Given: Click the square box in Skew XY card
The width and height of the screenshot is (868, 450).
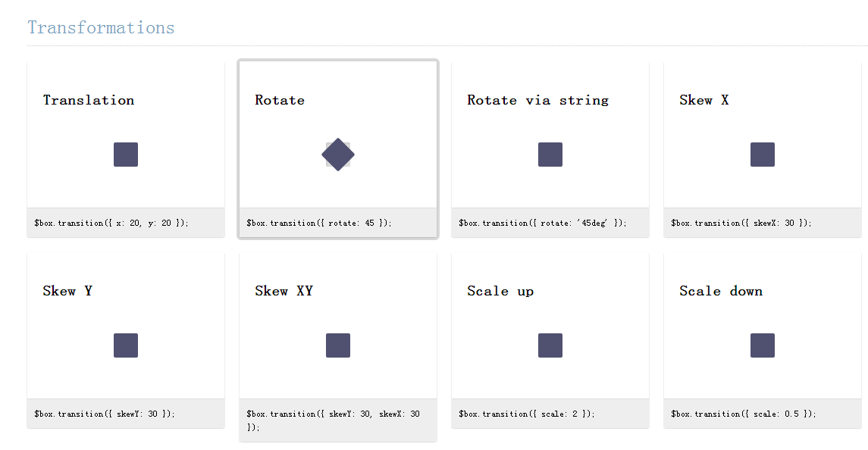Looking at the screenshot, I should coord(337,345).
